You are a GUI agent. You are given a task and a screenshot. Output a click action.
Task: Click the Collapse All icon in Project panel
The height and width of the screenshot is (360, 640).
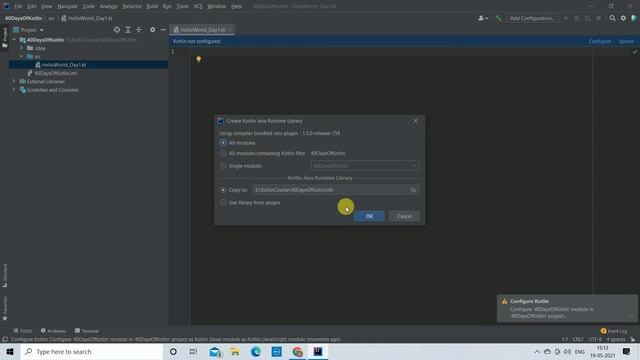click(x=139, y=30)
